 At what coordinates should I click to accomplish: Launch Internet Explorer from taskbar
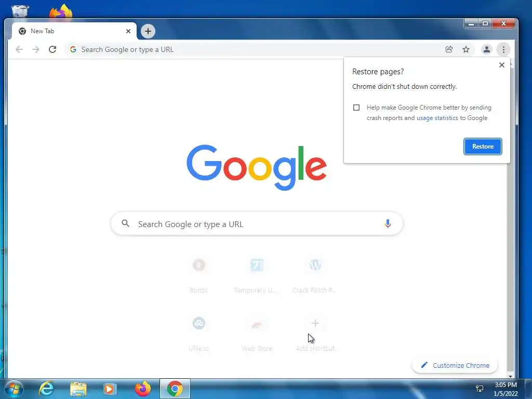point(46,389)
